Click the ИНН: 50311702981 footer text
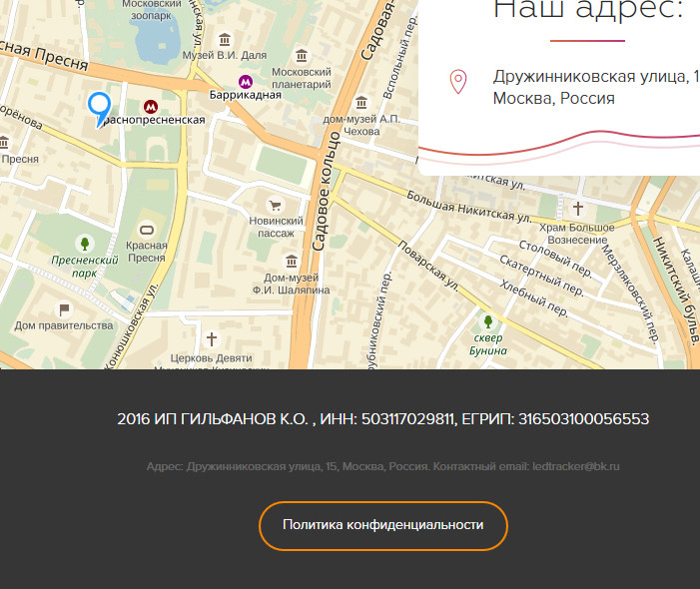 click(x=387, y=419)
